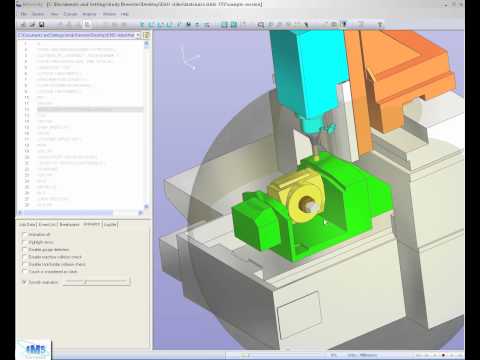The image size is (480, 360).
Task: Click the floppy disk Save icon
Action: pyautogui.click(x=42, y=24)
